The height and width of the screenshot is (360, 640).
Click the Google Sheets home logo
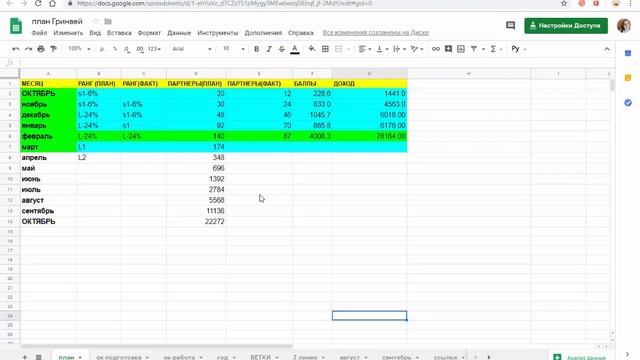click(16, 26)
